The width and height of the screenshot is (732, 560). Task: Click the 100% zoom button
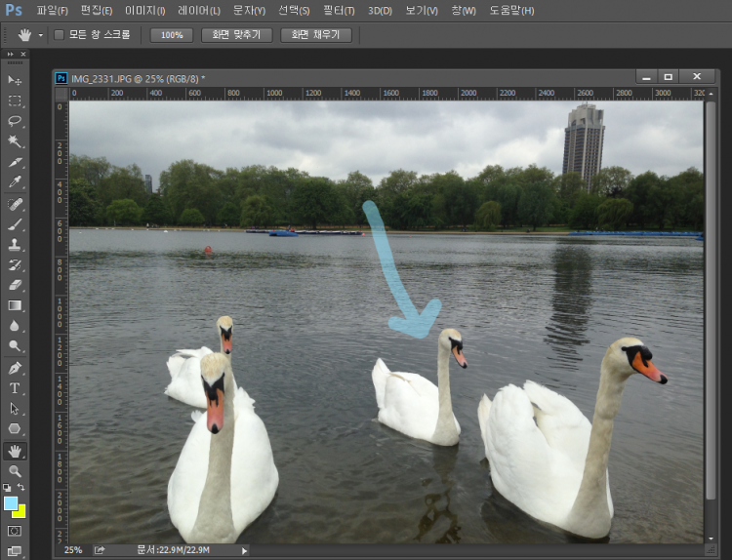click(x=172, y=34)
